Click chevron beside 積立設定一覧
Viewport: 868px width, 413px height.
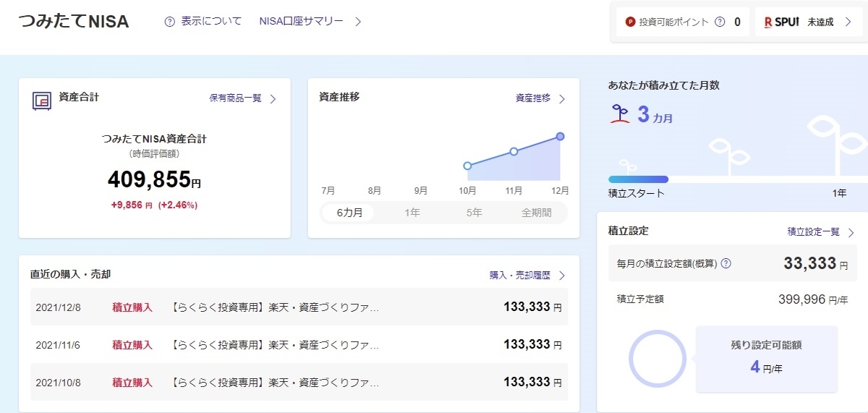[851, 232]
